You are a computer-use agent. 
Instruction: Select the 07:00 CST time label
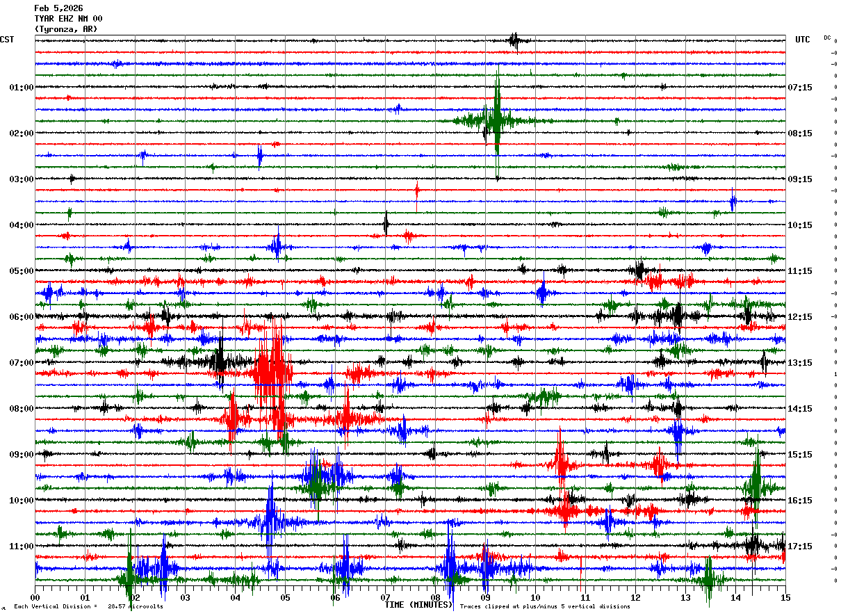point(22,363)
